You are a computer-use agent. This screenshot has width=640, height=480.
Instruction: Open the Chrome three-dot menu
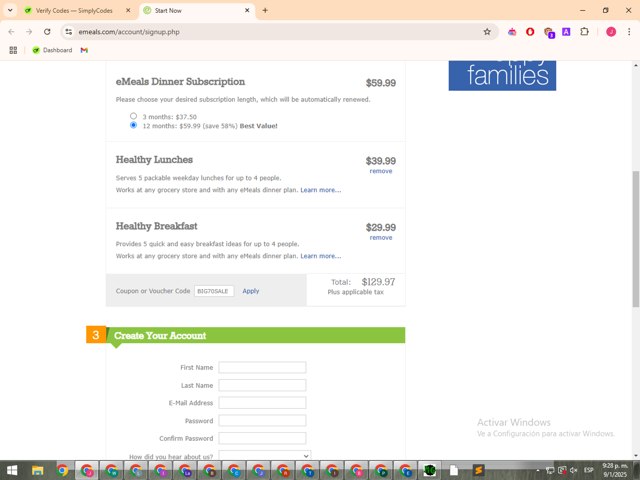629,32
